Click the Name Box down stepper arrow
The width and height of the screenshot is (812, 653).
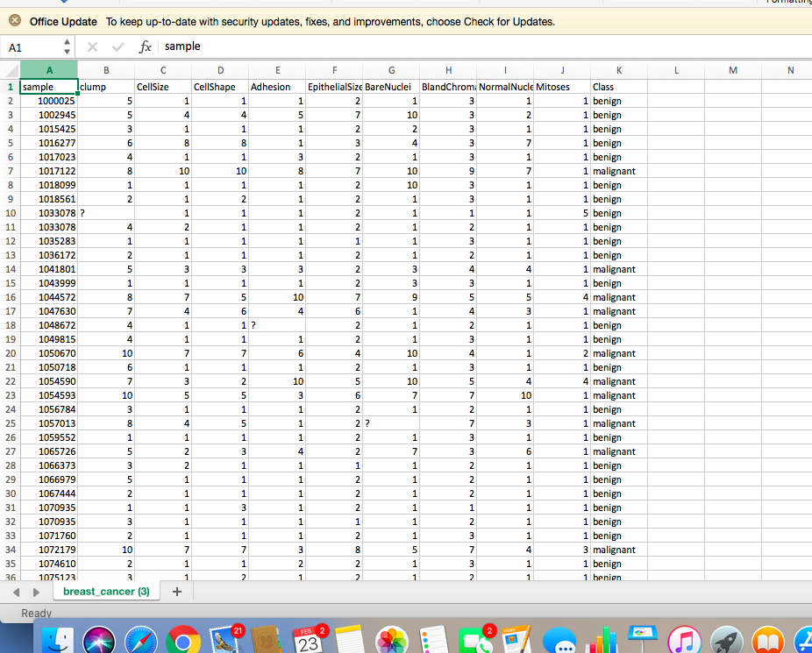67,51
